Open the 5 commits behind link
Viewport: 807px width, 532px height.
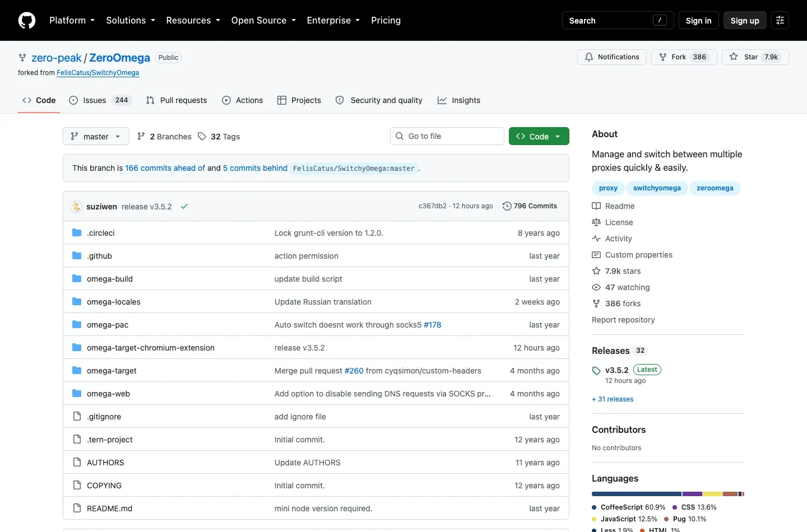(255, 168)
